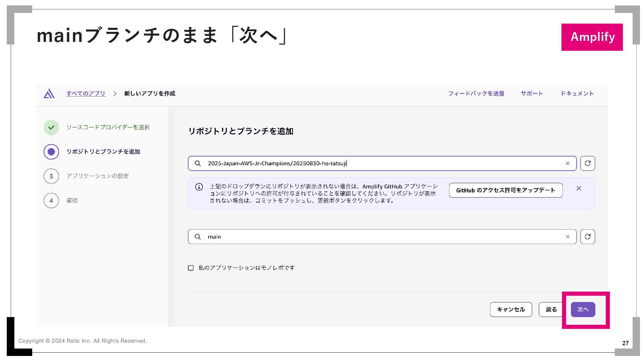The width and height of the screenshot is (644, 362).
Task: Click the 戻る button
Action: click(x=551, y=309)
